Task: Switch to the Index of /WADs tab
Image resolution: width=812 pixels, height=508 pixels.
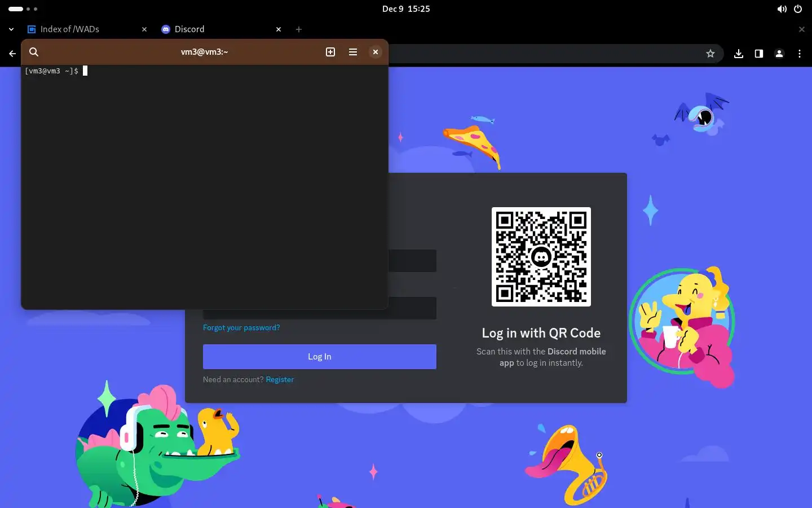Action: 87,29
